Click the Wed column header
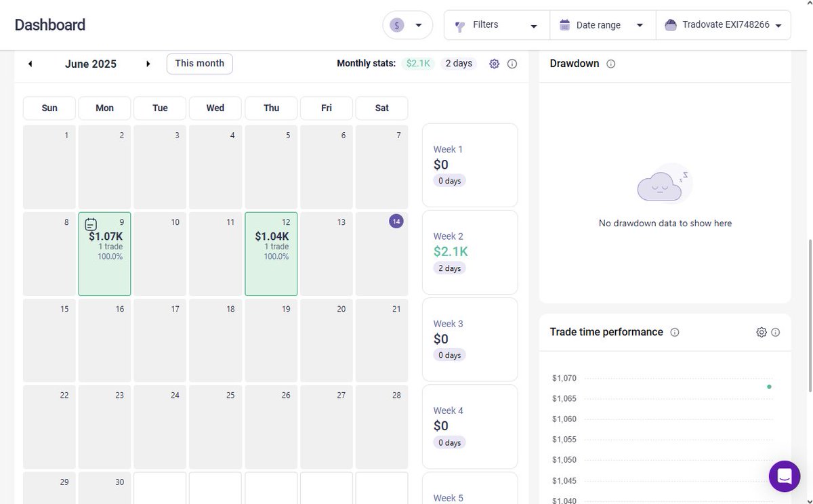 (215, 108)
